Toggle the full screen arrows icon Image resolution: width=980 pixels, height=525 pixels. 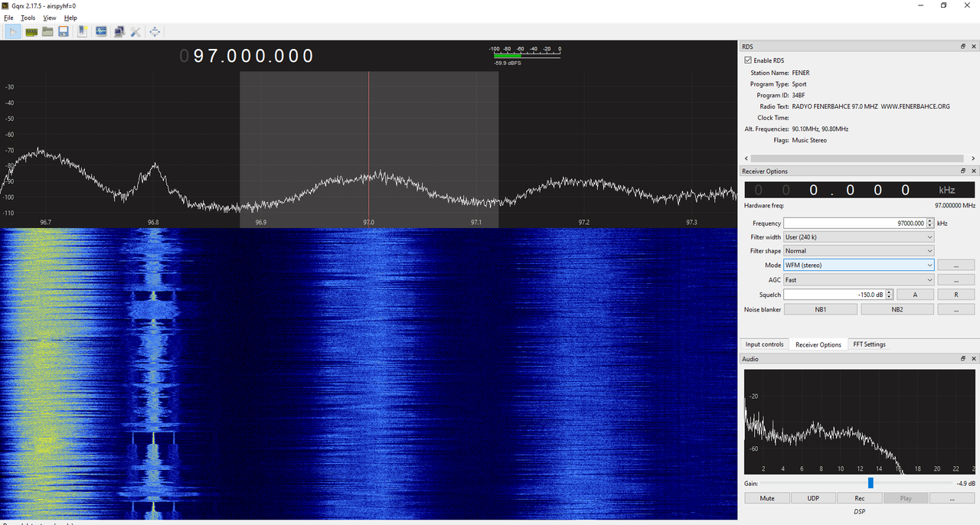(155, 31)
